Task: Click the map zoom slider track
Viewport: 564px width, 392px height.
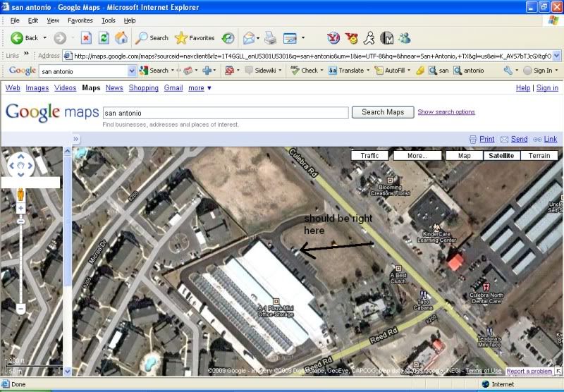Action: pyautogui.click(x=21, y=261)
